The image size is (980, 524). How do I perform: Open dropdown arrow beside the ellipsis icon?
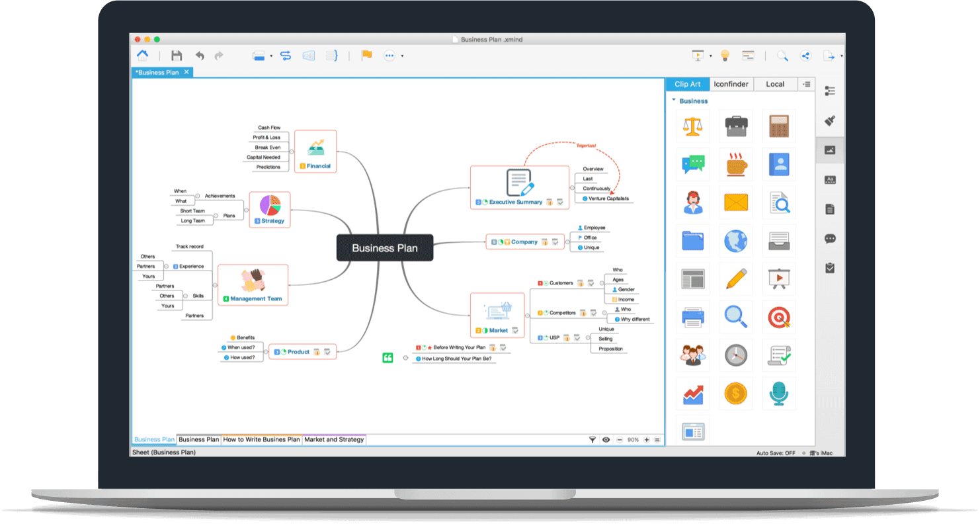pos(402,57)
